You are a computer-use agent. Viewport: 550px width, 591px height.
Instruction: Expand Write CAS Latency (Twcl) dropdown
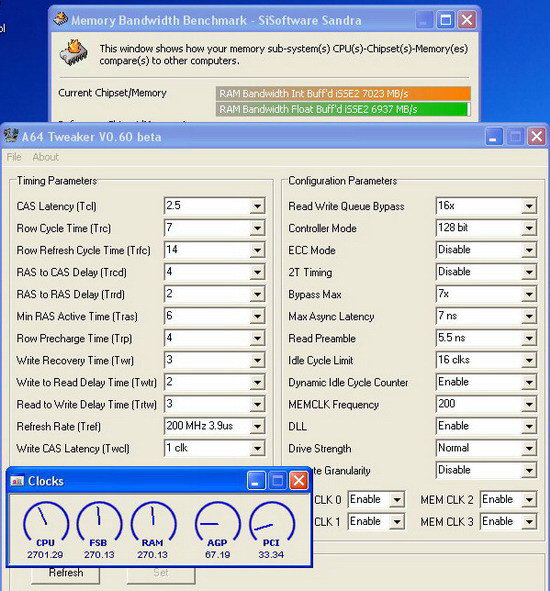coord(257,449)
